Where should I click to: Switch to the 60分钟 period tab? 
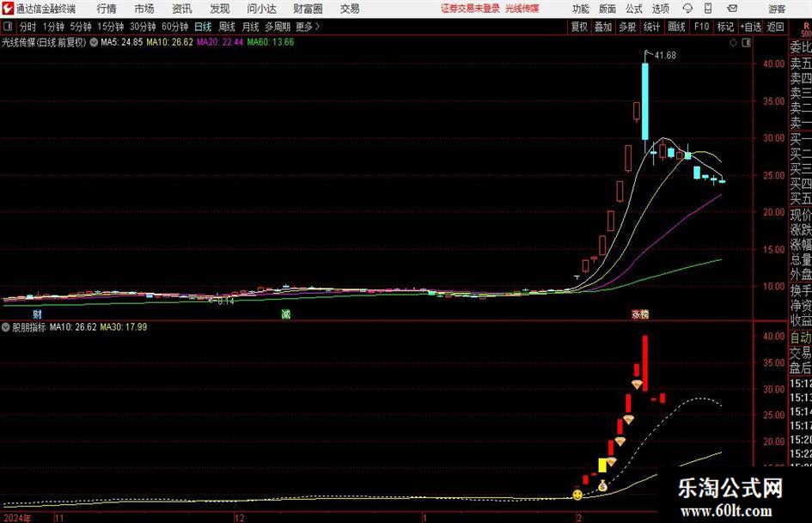(x=175, y=27)
